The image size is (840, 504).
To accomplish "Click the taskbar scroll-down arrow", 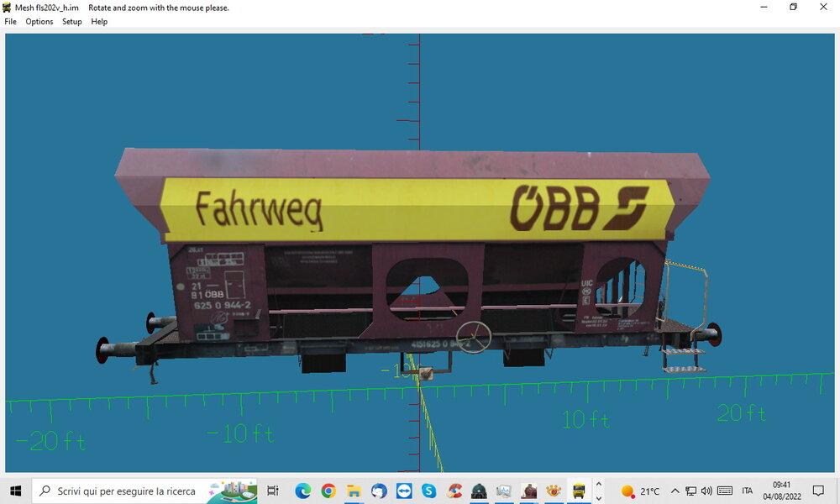I will [x=599, y=497].
